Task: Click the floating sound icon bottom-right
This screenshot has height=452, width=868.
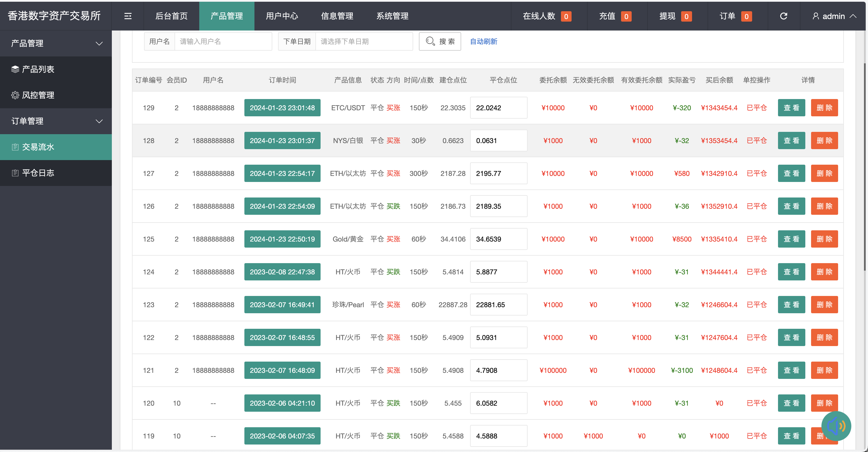Action: point(837,426)
